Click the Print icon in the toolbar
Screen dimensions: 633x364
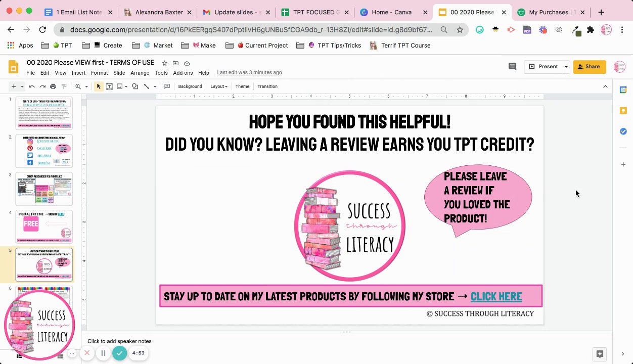click(x=53, y=86)
